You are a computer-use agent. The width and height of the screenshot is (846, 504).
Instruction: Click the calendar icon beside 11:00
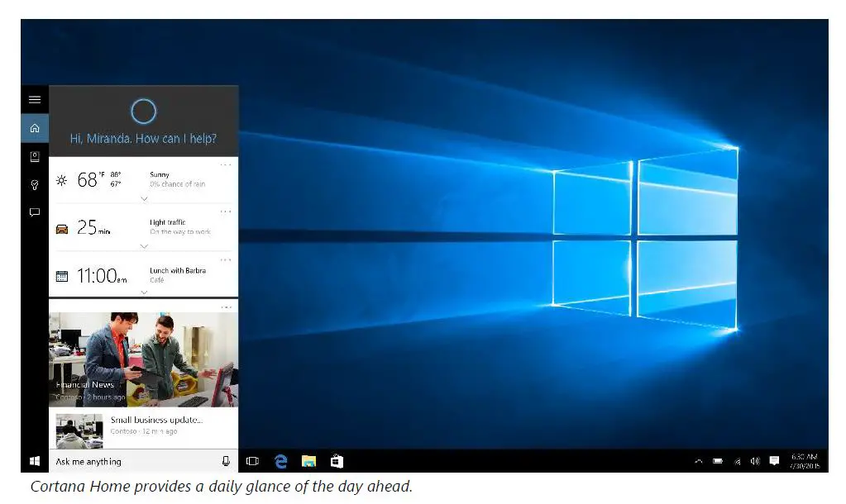click(62, 277)
